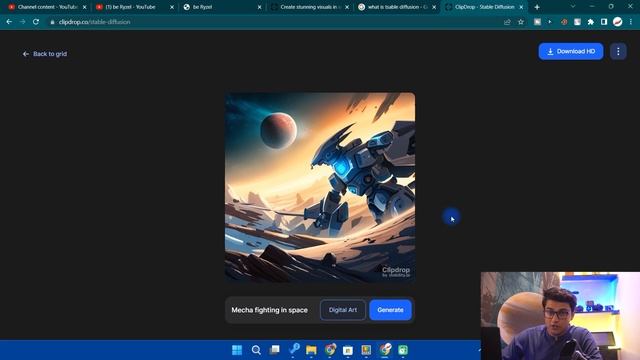Open the first Chrome icon on taskbar
The height and width of the screenshot is (360, 640).
[x=330, y=350]
